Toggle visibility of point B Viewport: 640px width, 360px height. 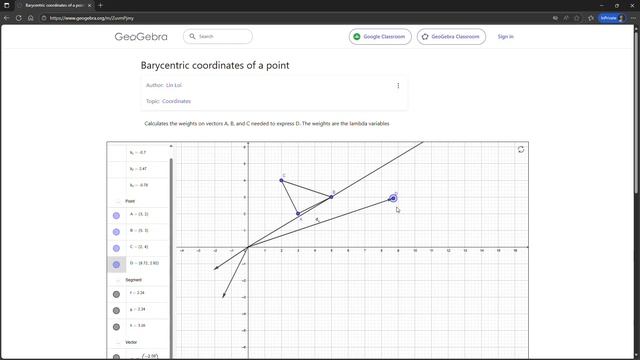[116, 232]
